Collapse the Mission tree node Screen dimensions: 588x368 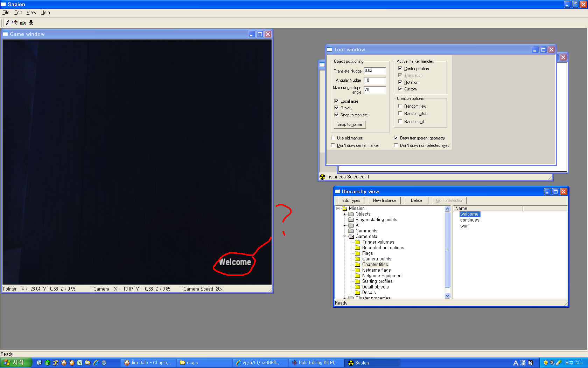(x=338, y=209)
